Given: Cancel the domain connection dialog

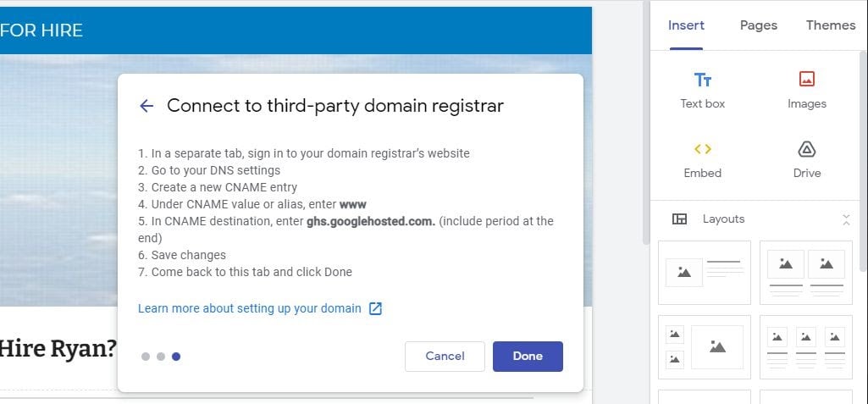Looking at the screenshot, I should point(445,357).
